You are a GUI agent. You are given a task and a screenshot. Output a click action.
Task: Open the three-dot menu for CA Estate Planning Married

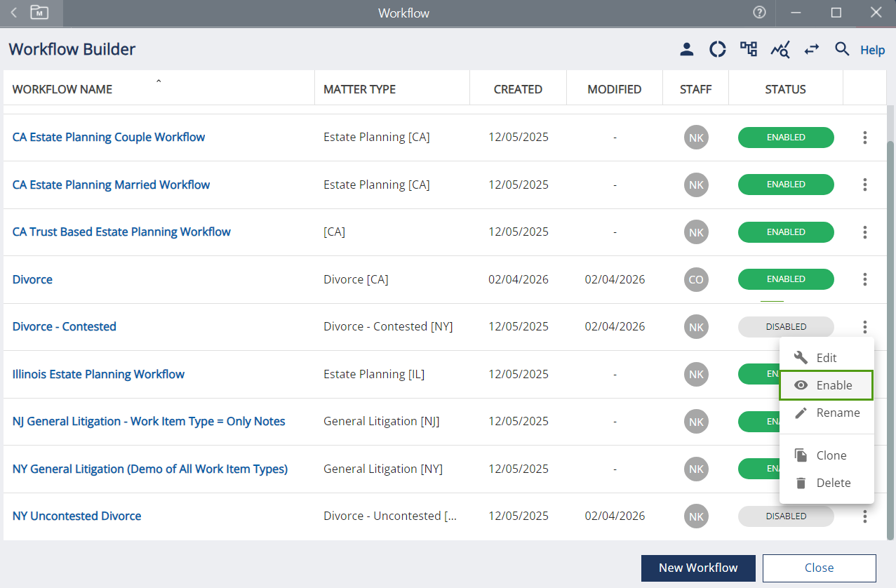click(864, 185)
